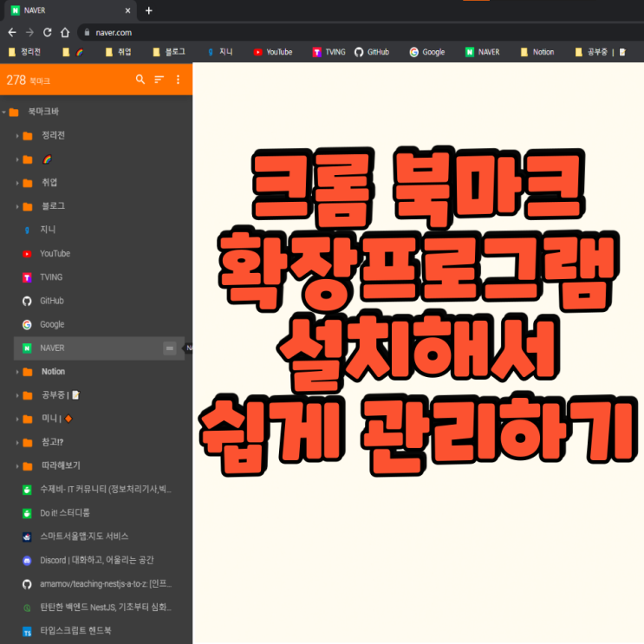The image size is (644, 644).
Task: Expand the 공부중 folder in sidebar
Action: coord(17,395)
